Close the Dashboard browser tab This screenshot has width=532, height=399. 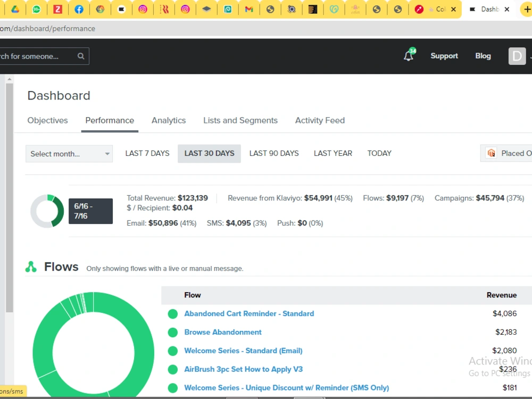(507, 9)
